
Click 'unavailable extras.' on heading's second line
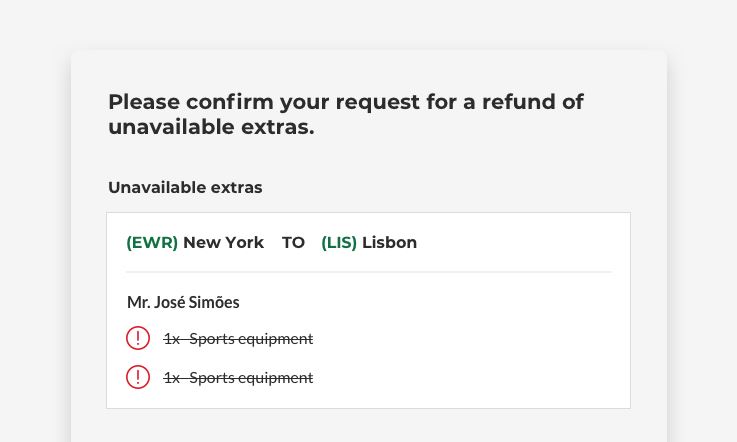[x=211, y=128]
